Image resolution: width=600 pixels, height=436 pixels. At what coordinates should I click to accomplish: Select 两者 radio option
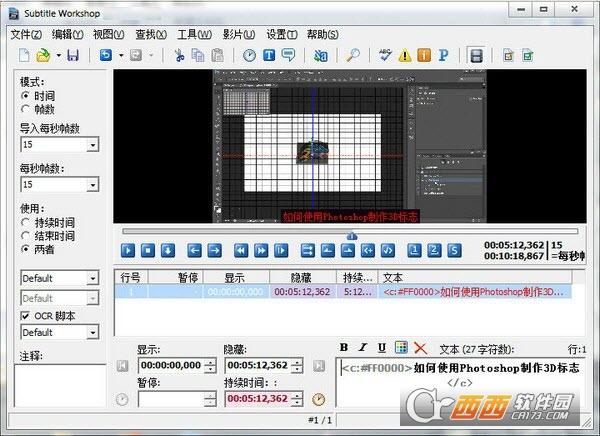(25, 249)
